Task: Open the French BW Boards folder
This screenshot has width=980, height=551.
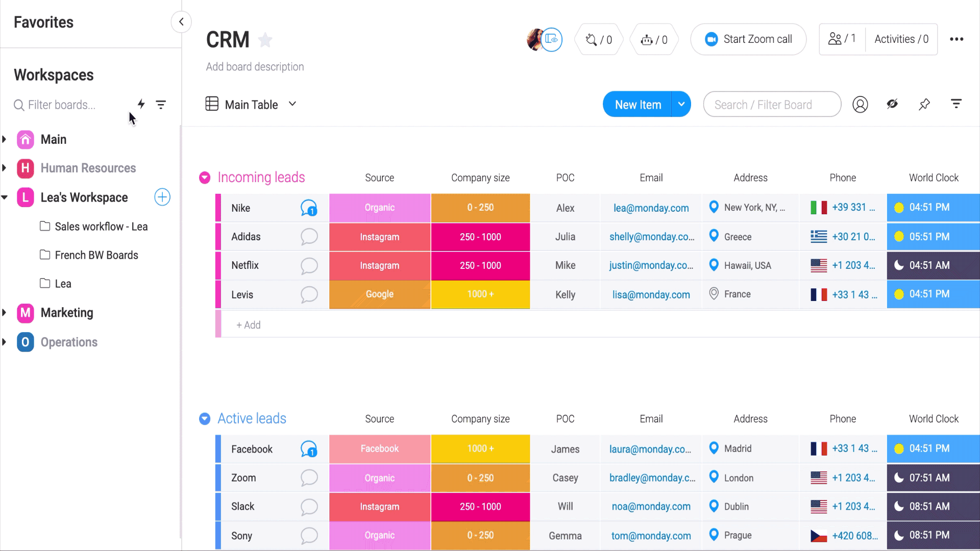Action: tap(96, 255)
